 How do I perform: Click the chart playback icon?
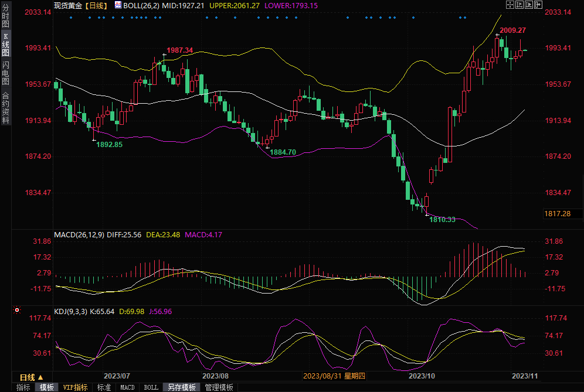[x=528, y=5]
